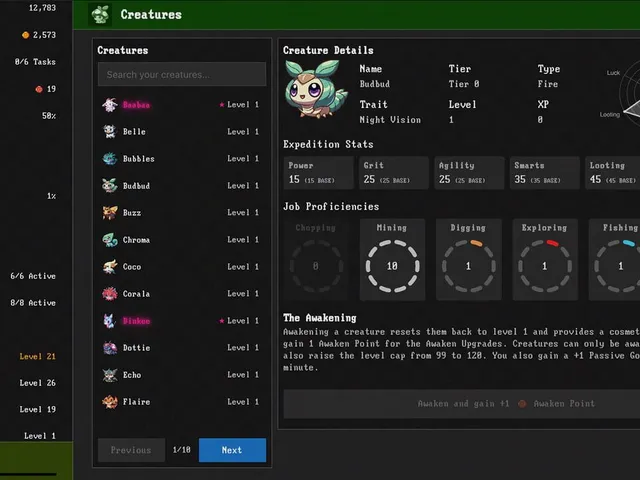The image size is (640, 480).
Task: Click the Tier 0 value
Action: coord(464,84)
